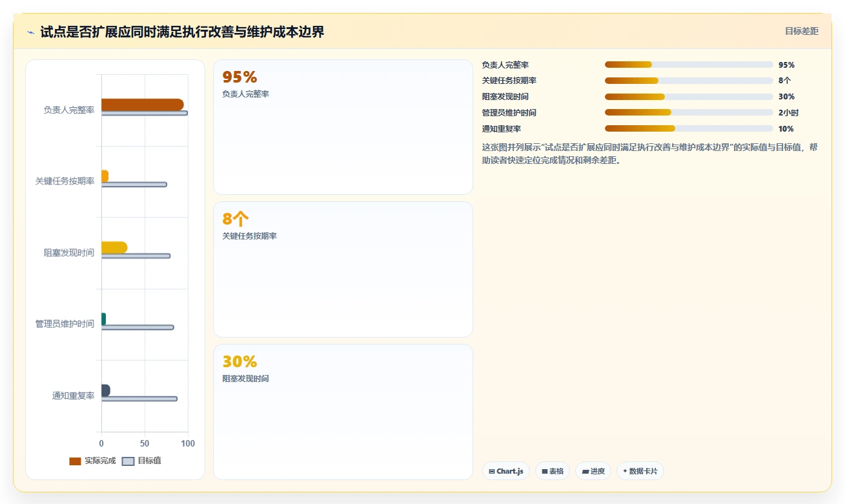Toggle the 实际完成 legend entry
Screen dimensions: 845x504
[x=93, y=461]
